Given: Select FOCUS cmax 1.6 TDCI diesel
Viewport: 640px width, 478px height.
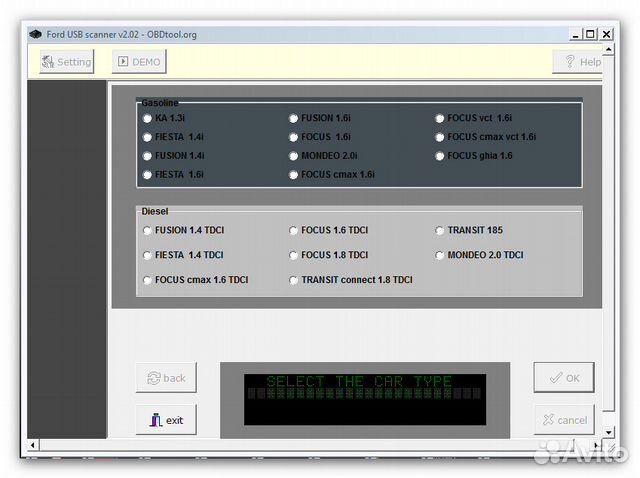Looking at the screenshot, I should [x=147, y=280].
